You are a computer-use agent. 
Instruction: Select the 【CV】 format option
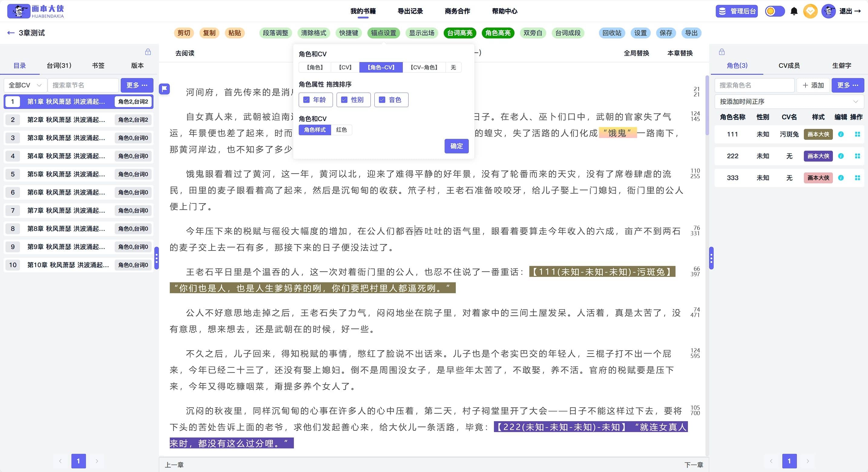(345, 67)
